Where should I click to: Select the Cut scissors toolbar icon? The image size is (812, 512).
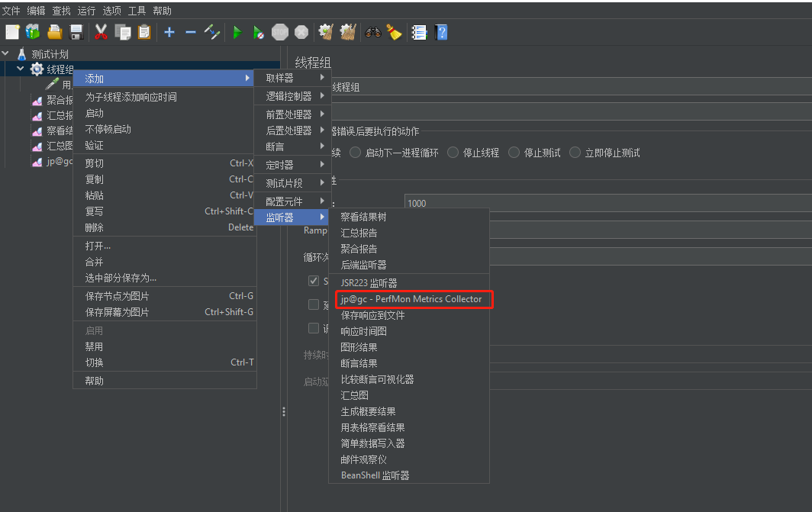[x=101, y=32]
